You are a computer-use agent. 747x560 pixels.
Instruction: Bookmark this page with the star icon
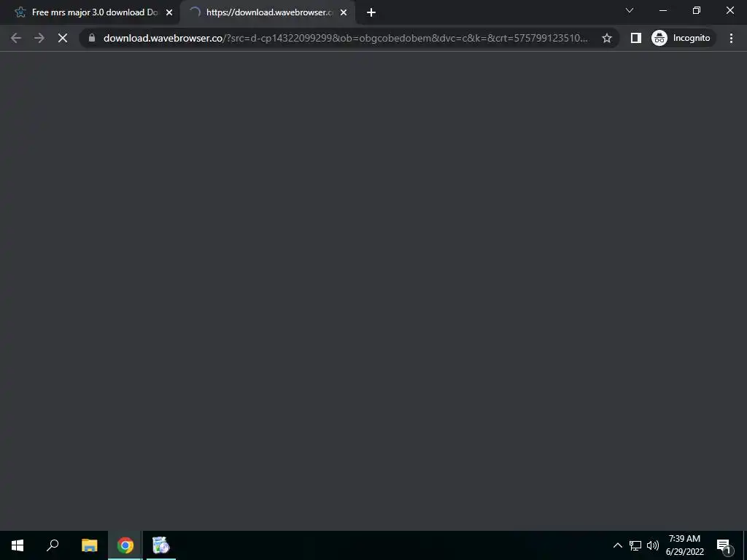coord(606,38)
